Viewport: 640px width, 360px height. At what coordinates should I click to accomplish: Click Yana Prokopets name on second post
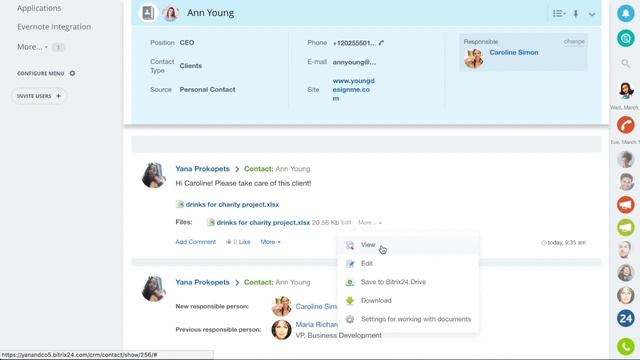pyautogui.click(x=202, y=282)
